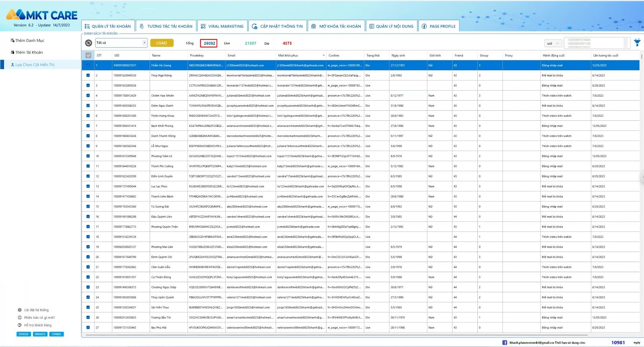
Task: Click the STATUS button
Action: [x=24, y=334]
